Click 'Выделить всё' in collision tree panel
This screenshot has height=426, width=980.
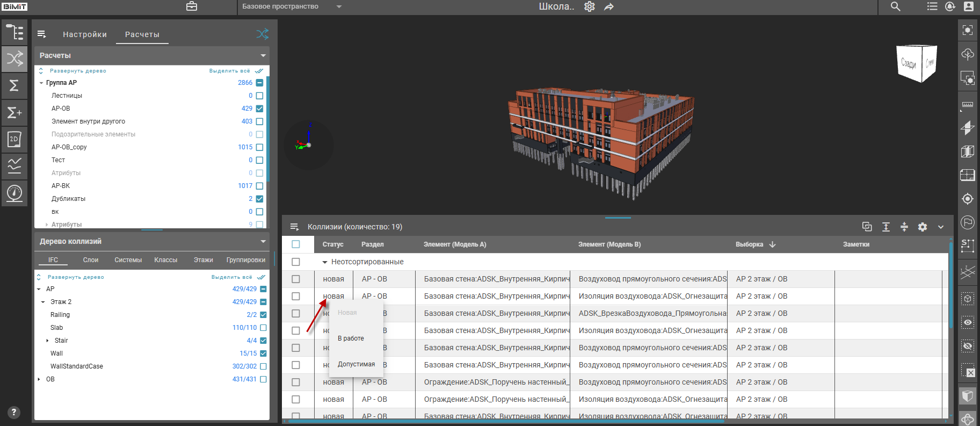231,277
